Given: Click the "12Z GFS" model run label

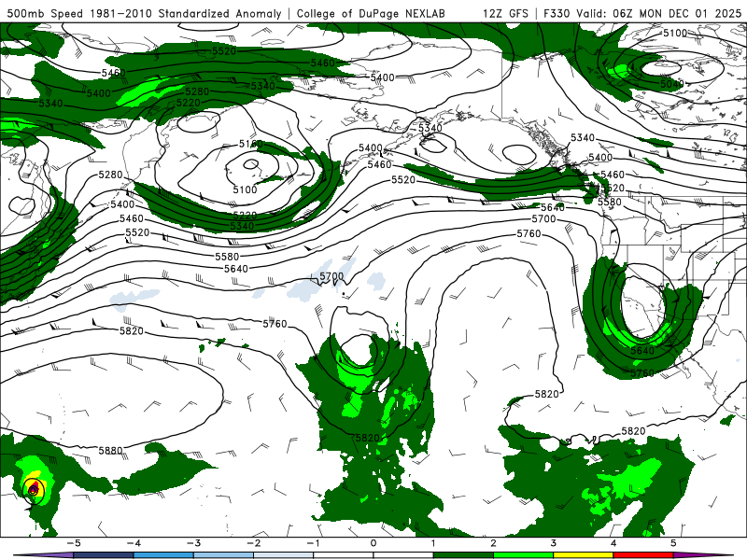Looking at the screenshot, I should pos(505,13).
